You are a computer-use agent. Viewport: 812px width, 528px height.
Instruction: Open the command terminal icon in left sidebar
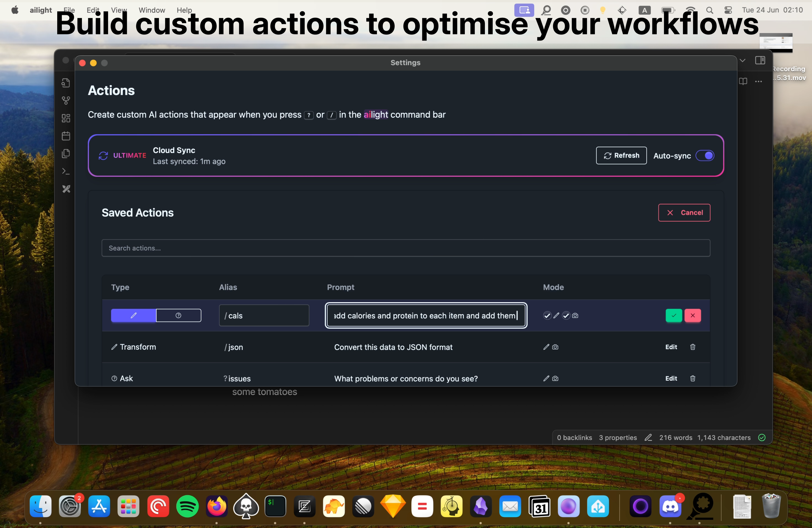pyautogui.click(x=66, y=171)
